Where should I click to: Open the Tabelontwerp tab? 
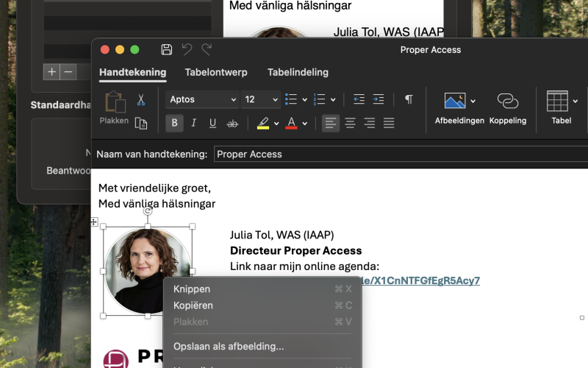click(x=216, y=72)
